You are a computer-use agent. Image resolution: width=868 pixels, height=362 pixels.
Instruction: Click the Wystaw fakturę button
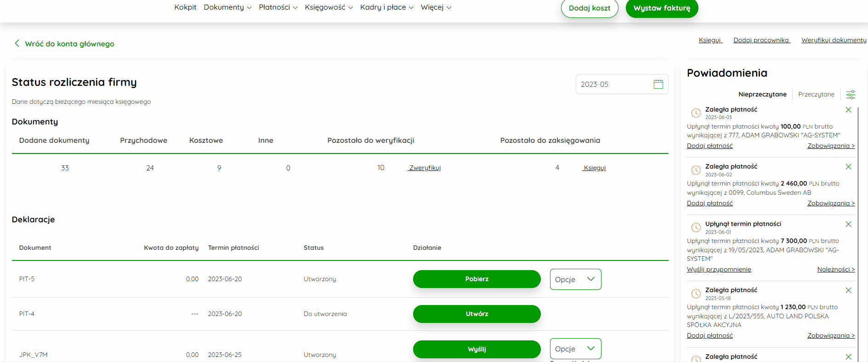[x=662, y=8]
